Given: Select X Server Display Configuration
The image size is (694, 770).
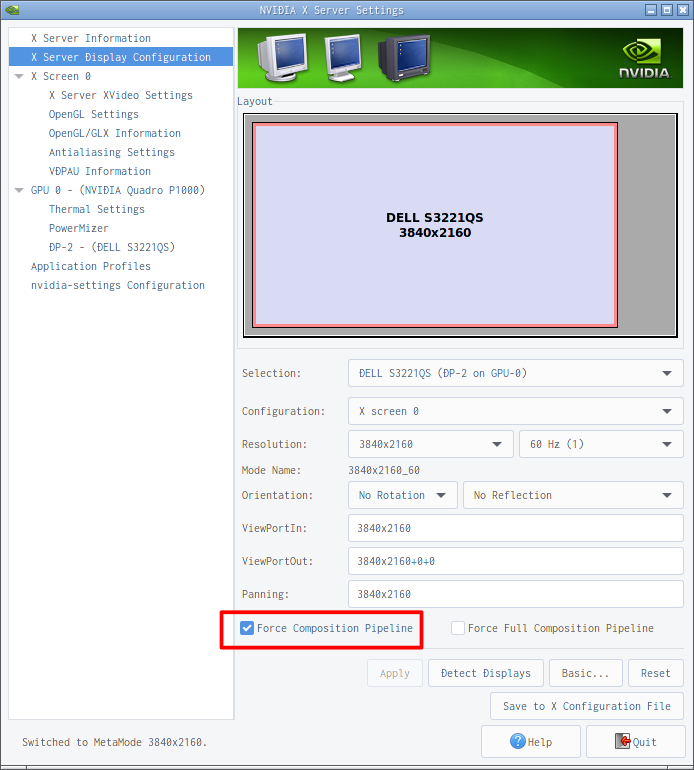Looking at the screenshot, I should (121, 57).
